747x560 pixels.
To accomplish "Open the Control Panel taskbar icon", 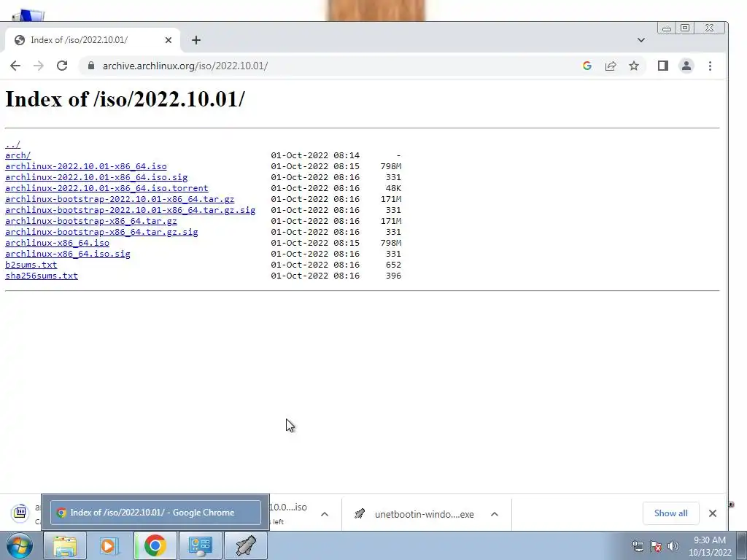I will point(200,545).
